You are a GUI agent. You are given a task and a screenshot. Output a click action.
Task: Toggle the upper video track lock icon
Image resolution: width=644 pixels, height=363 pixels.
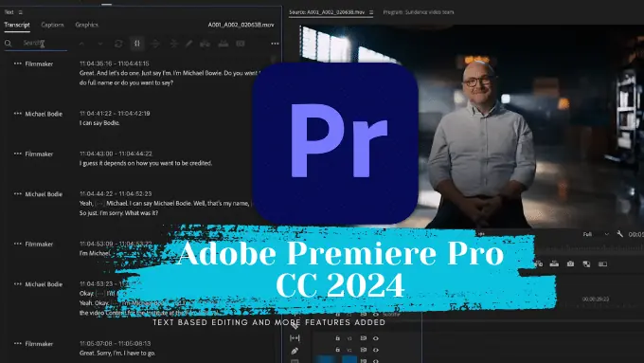(337, 338)
